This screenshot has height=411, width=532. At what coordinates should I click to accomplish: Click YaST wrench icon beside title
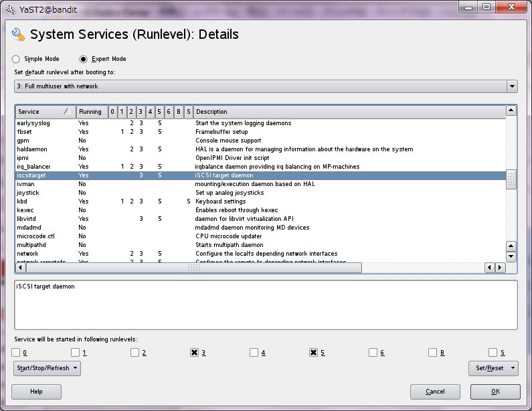click(x=18, y=34)
